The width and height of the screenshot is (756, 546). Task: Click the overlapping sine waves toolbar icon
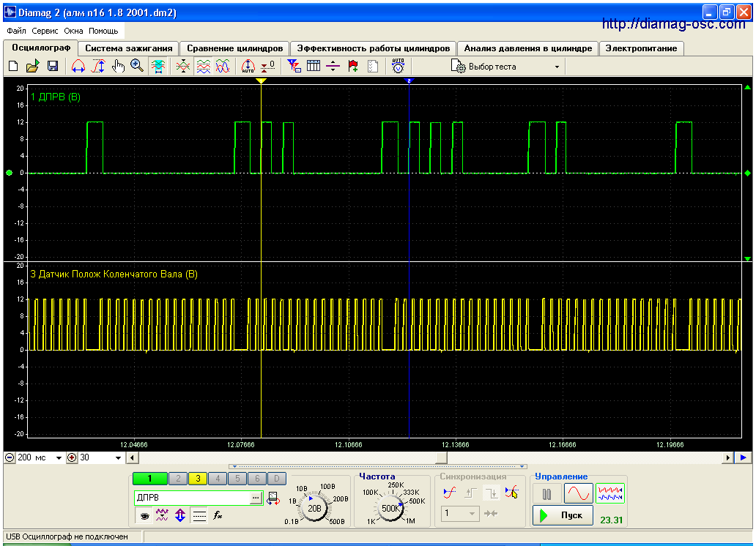pos(223,67)
